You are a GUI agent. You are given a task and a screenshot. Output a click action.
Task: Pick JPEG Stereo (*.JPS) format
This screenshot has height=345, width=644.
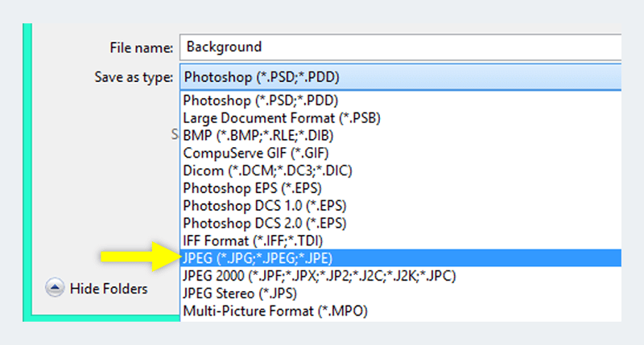coord(400,294)
